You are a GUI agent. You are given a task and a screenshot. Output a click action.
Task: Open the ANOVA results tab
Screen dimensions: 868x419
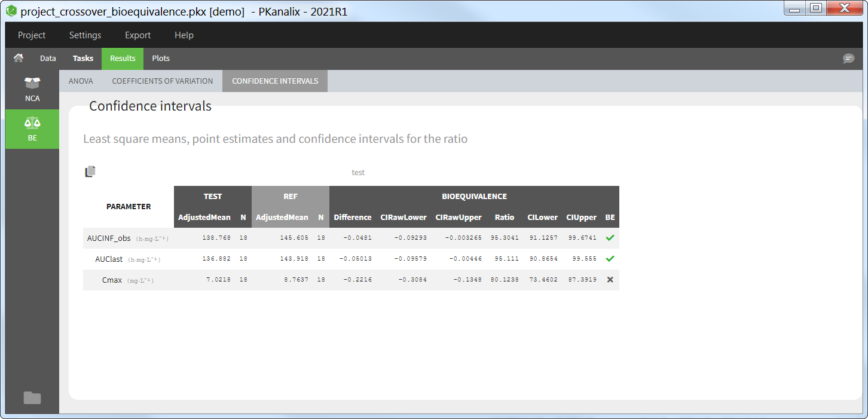[x=81, y=81]
